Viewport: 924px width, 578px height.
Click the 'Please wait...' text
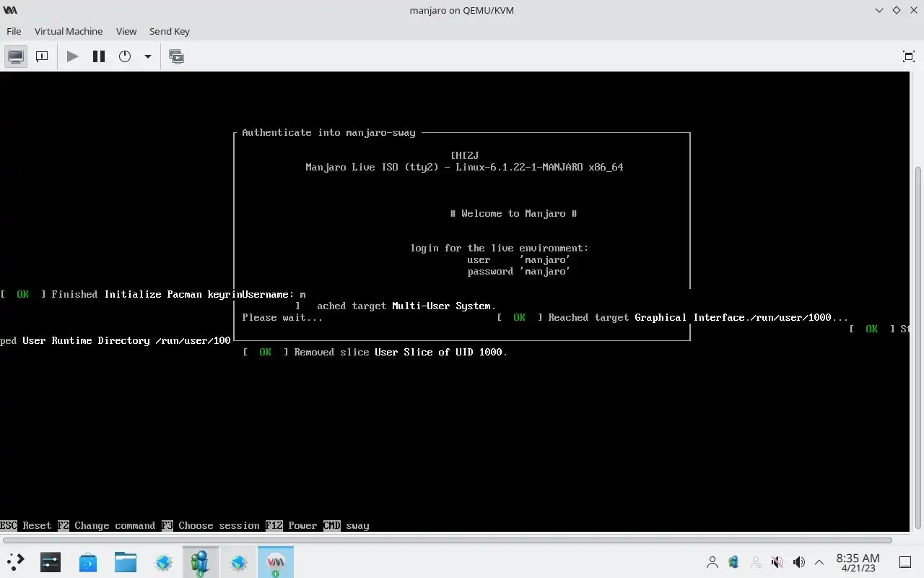[x=282, y=317]
